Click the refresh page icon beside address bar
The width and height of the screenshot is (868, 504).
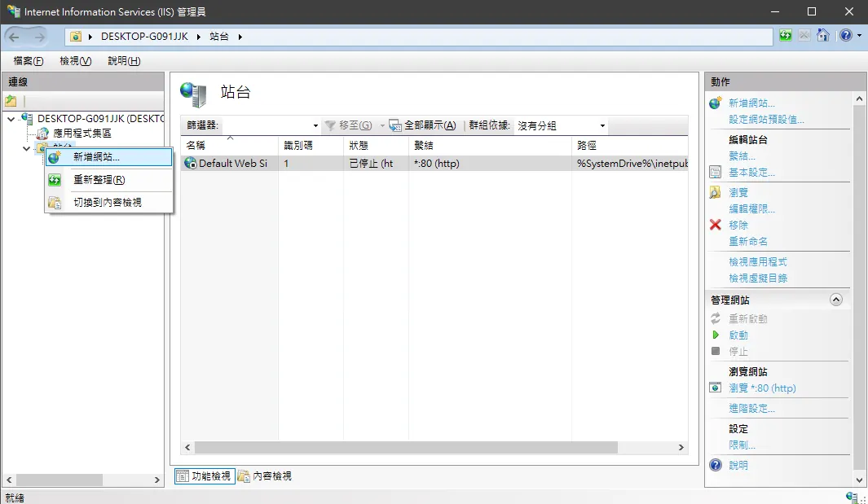(786, 36)
